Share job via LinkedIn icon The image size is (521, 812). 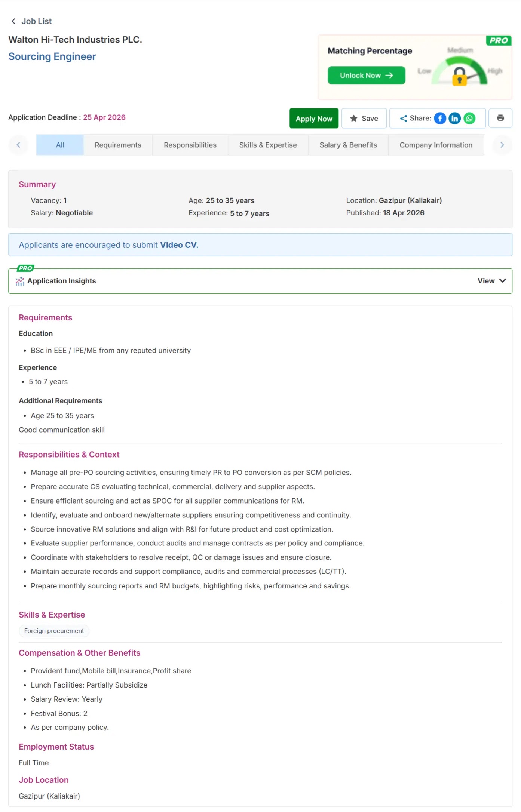coord(454,119)
